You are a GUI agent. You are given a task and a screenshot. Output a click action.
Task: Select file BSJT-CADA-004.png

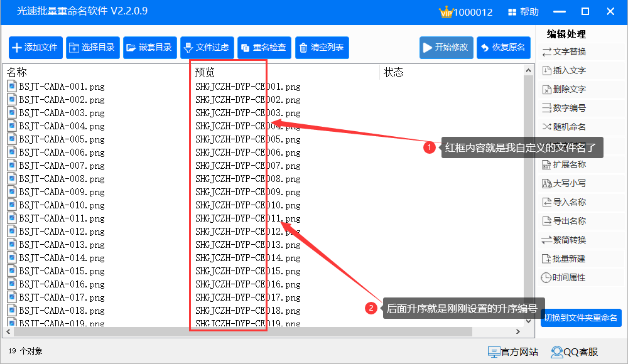click(x=62, y=126)
